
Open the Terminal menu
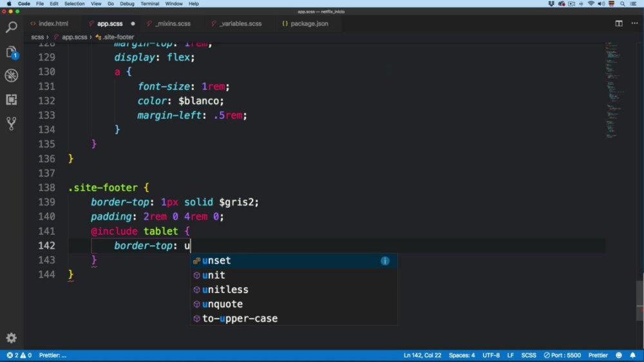pyautogui.click(x=150, y=4)
